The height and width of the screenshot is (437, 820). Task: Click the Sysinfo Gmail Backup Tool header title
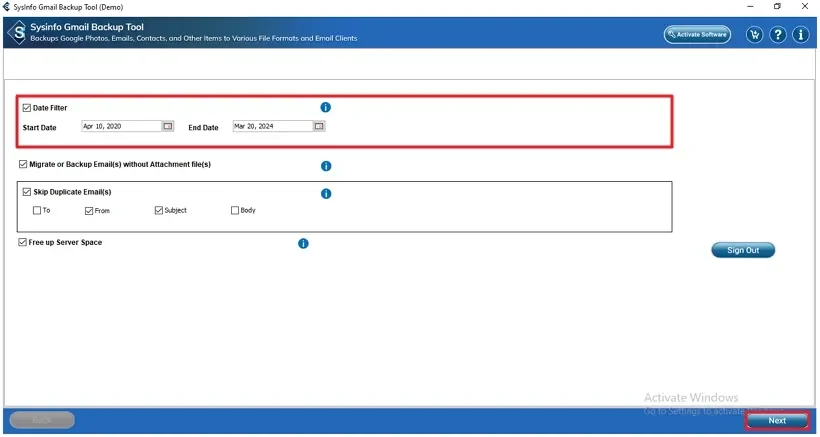[87, 27]
